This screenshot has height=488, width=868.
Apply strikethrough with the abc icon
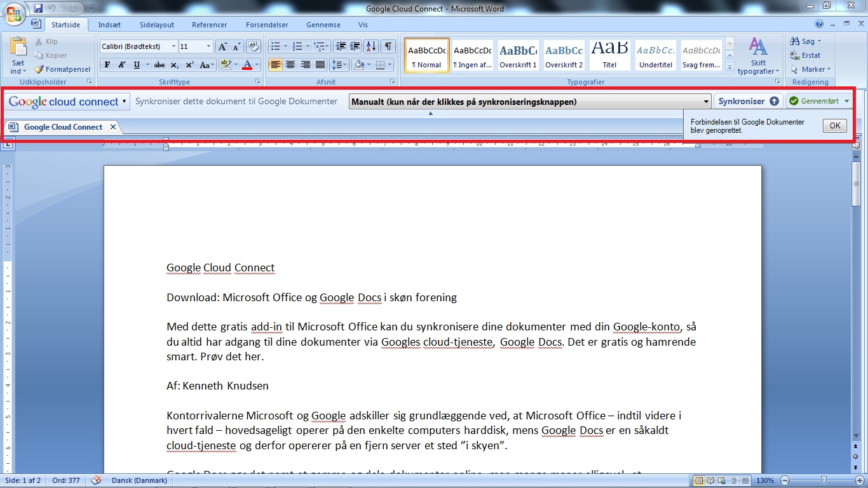tap(159, 65)
